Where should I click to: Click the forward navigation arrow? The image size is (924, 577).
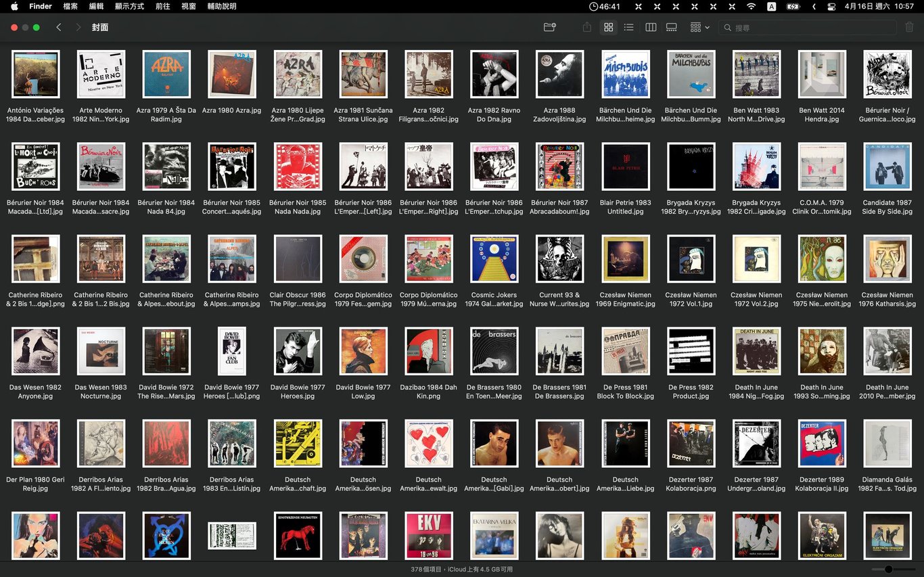pyautogui.click(x=78, y=27)
